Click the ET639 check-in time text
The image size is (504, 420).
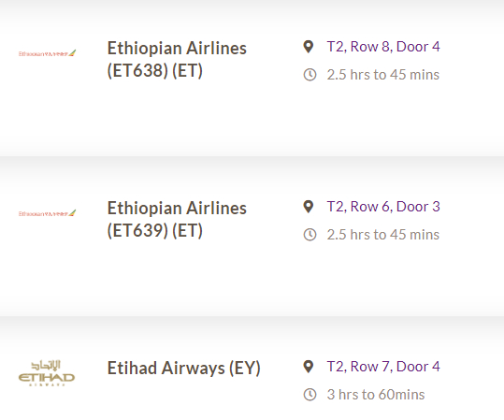click(x=383, y=235)
